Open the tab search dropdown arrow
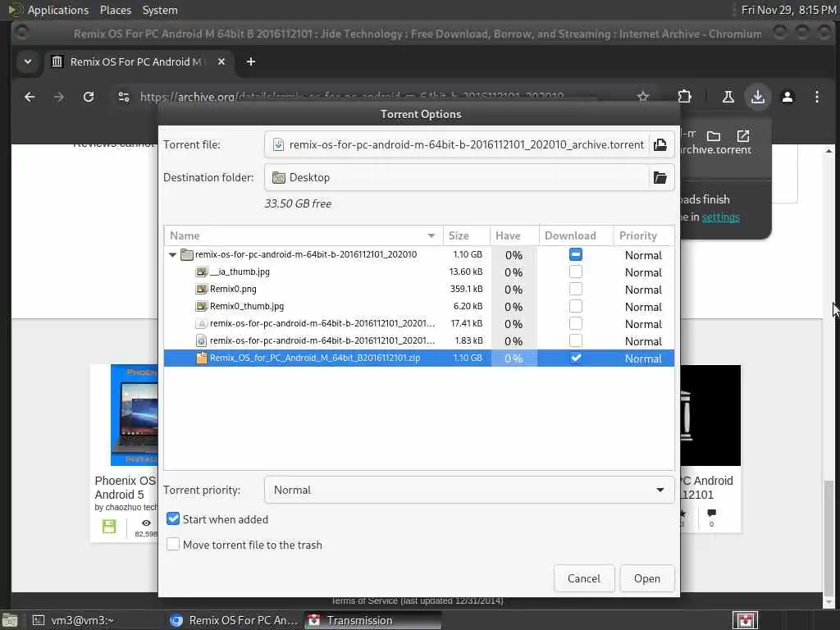Screen dimensions: 840x630 point(28,62)
